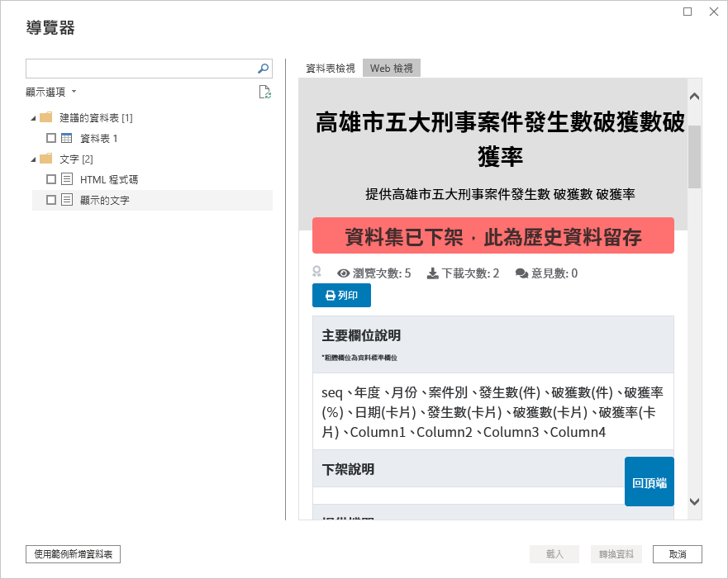
Task: Collapse the 建議的資料表 [1] group
Action: (x=33, y=118)
